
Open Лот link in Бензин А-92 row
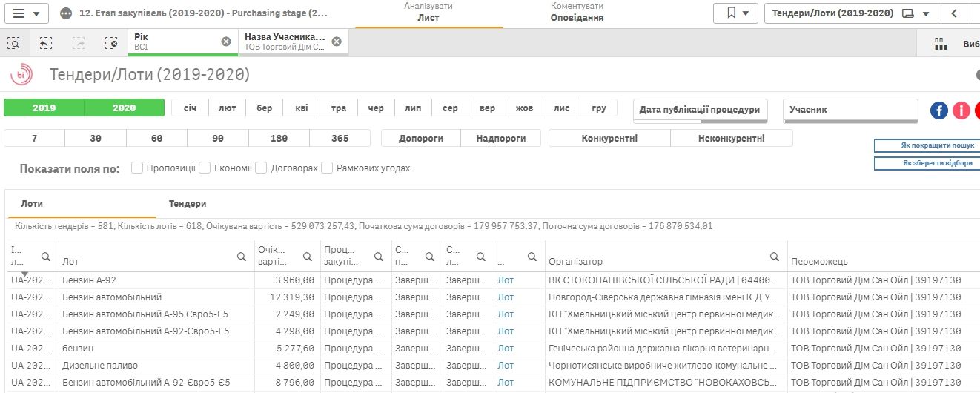[x=506, y=280]
